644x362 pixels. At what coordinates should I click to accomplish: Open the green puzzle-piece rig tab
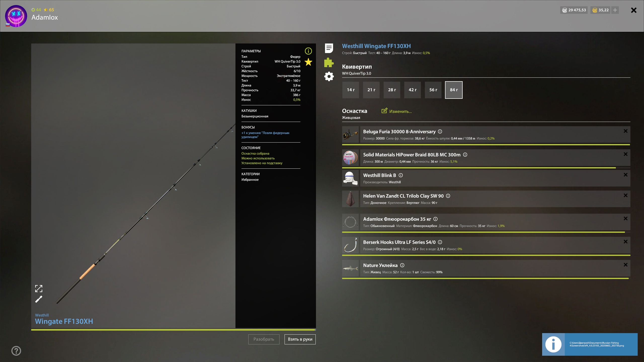pos(329,62)
